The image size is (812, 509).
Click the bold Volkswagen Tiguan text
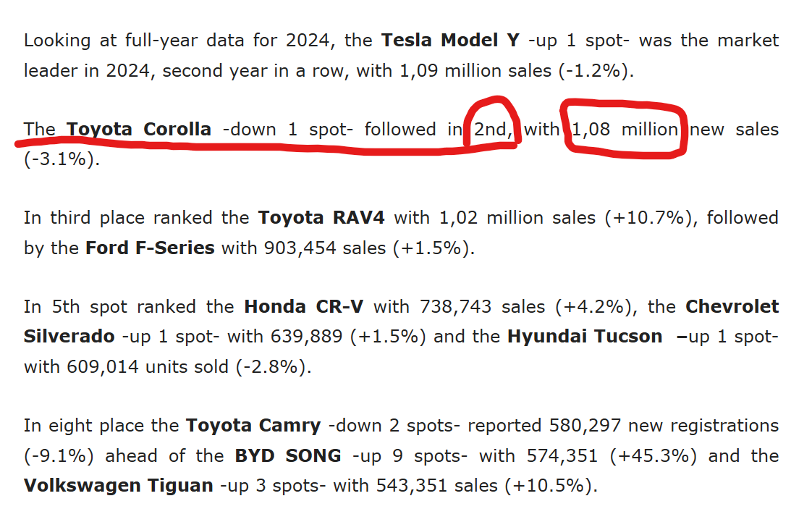pos(119,487)
